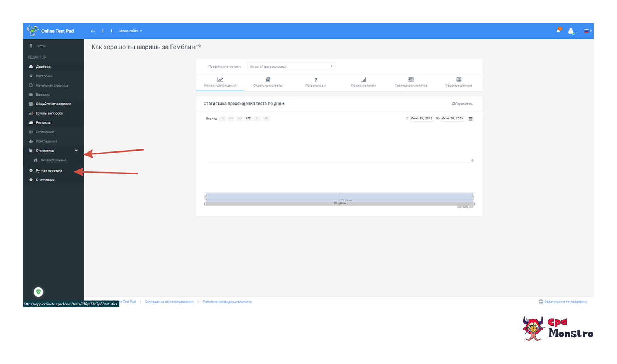Select the Кол-во прохождений tab
Viewport: 617px width, 364px height.
pyautogui.click(x=220, y=82)
